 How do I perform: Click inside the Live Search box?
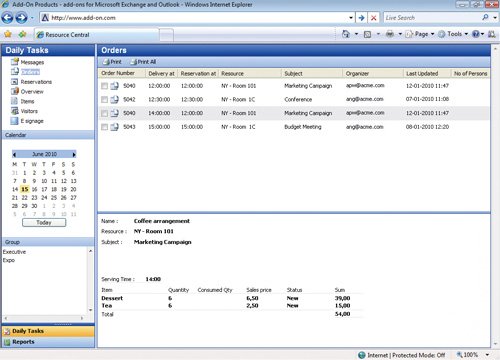tap(432, 18)
